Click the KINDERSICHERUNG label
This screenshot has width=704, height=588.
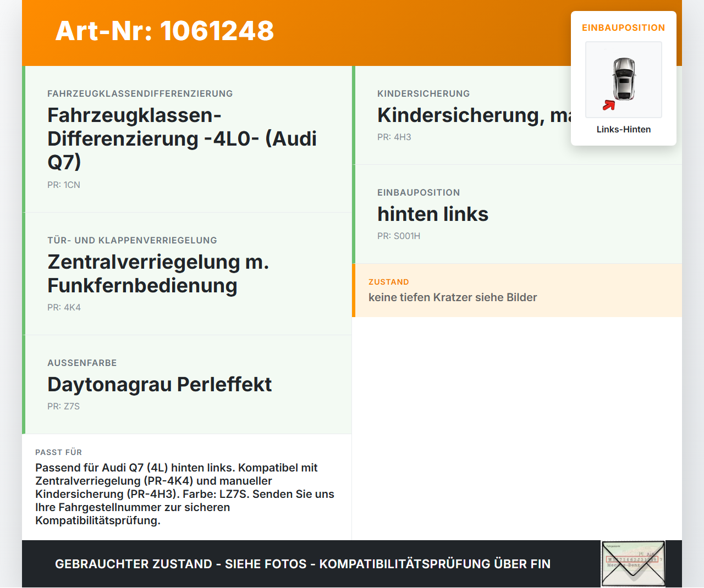coord(424,93)
